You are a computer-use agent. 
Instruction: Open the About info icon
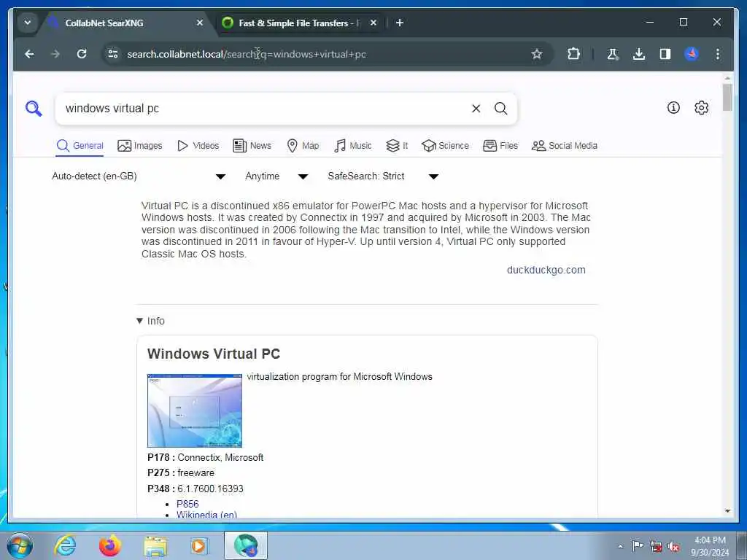[x=673, y=108]
